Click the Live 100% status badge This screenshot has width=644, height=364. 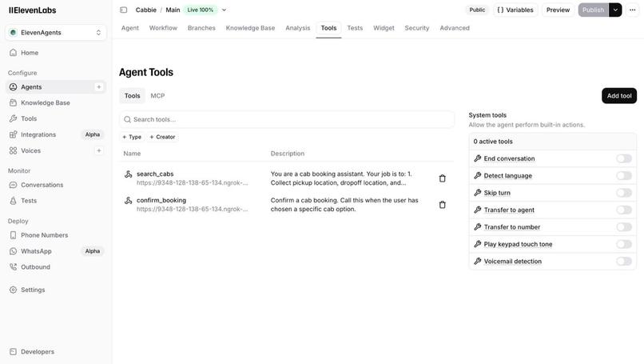tap(201, 10)
